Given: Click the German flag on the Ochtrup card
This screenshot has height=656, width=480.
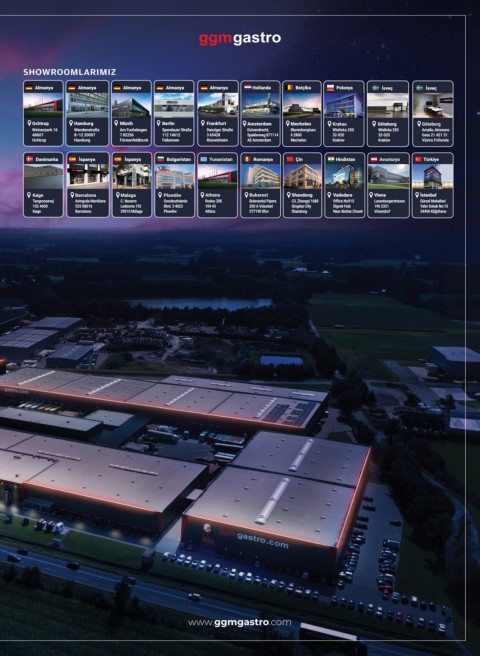Looking at the screenshot, I should tap(29, 88).
